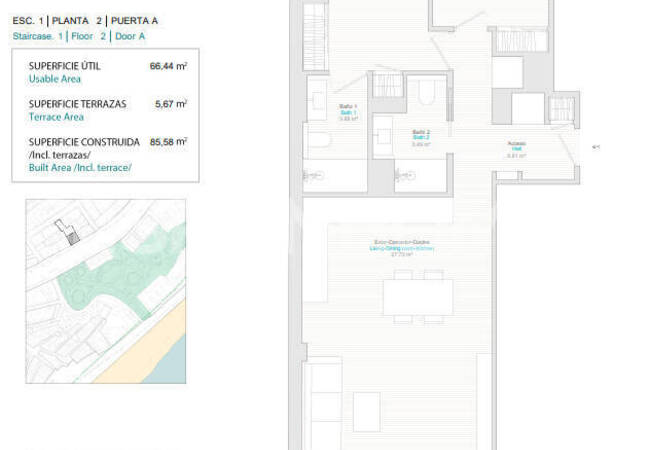Click the site location map thumbnail
The image size is (650, 450).
(105, 290)
